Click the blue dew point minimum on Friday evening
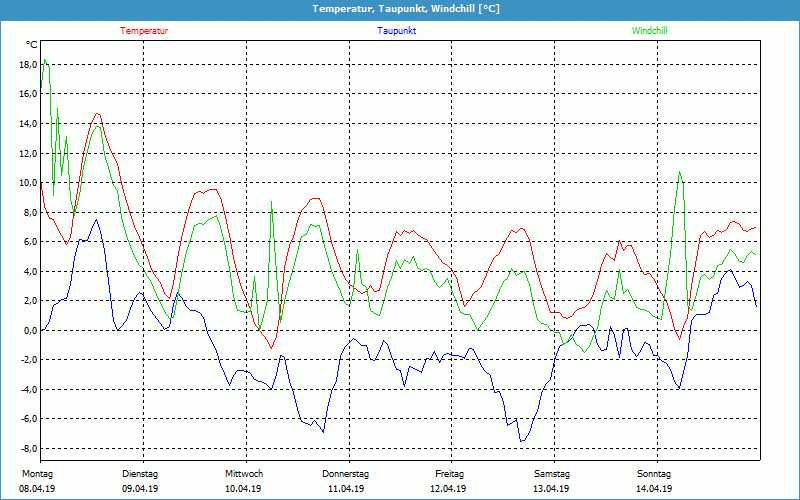This screenshot has width=800, height=500. click(x=521, y=441)
